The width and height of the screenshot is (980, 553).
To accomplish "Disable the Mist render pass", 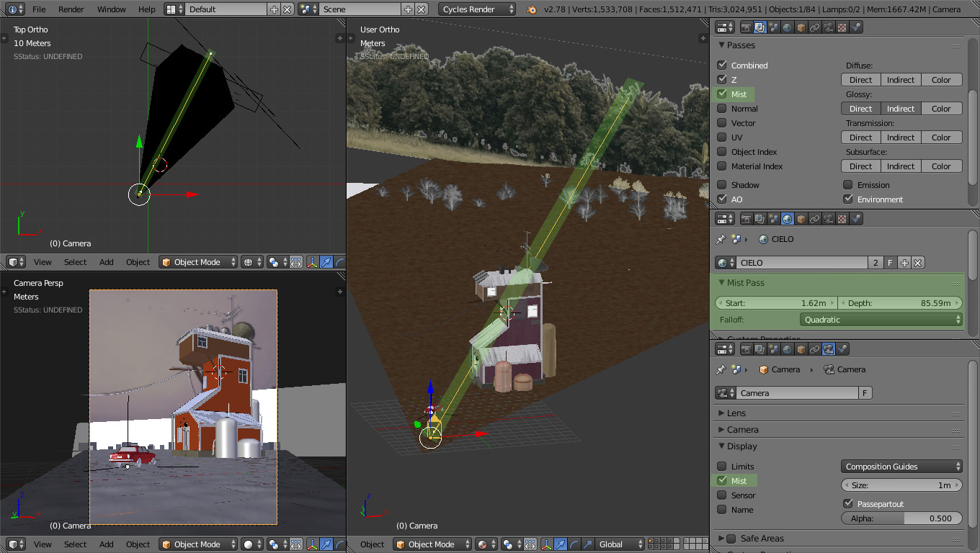I will pos(722,94).
